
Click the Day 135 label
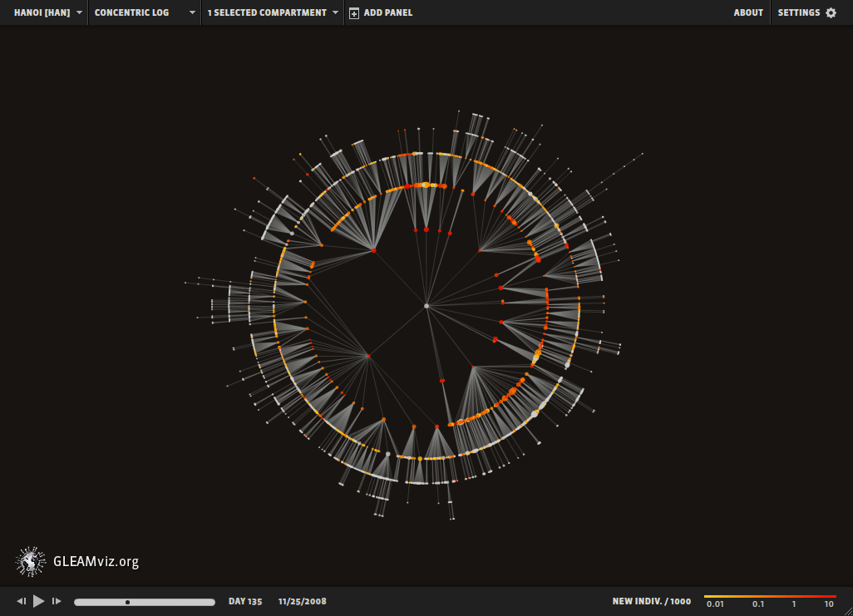point(245,601)
